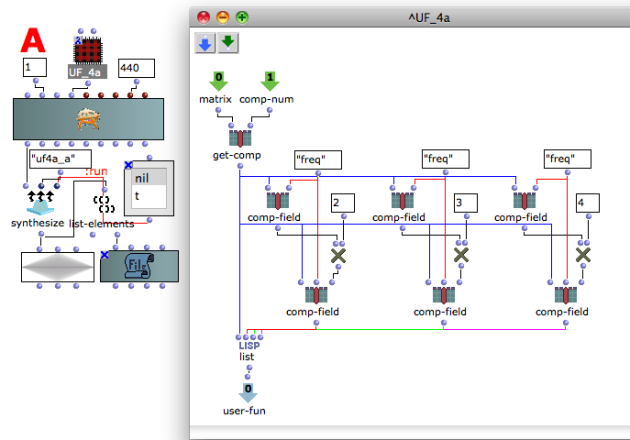Select the matrix input arrow numbered 0
The height and width of the screenshot is (440, 630).
[x=219, y=81]
